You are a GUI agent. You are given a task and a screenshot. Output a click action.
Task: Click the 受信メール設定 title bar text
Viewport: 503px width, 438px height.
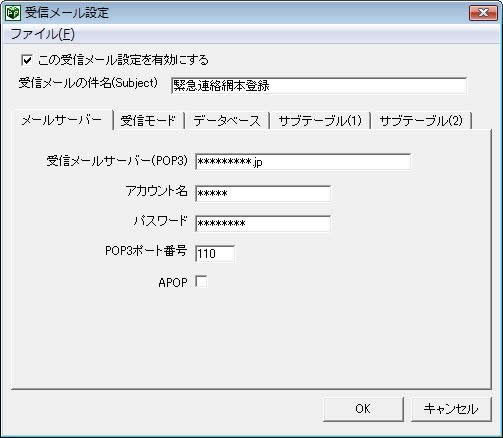click(x=67, y=13)
